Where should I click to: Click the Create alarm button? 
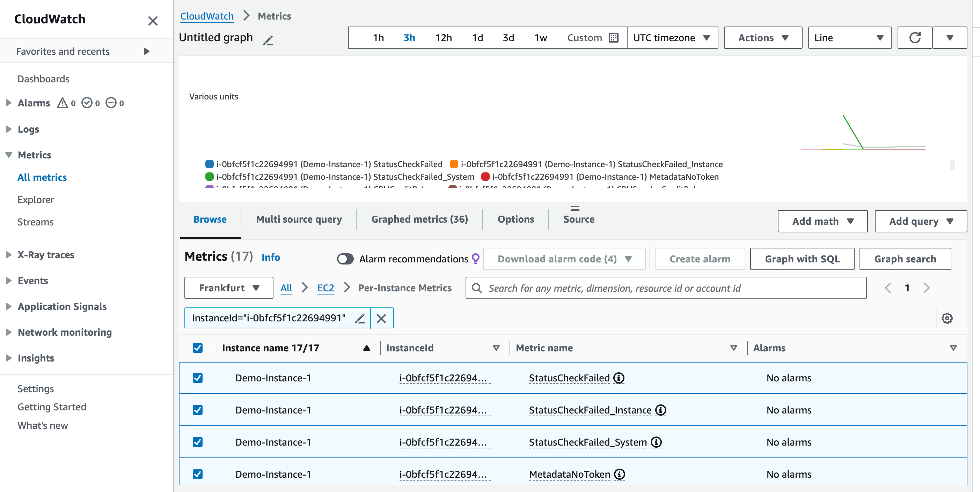[699, 258]
